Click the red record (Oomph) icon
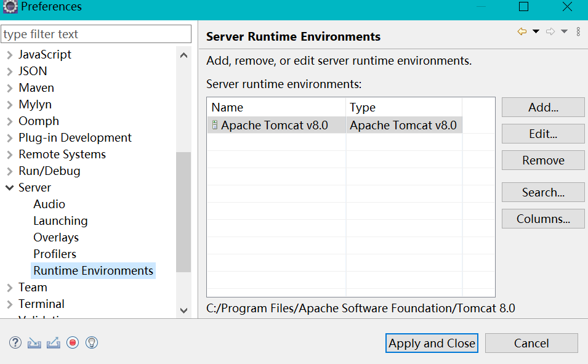The width and height of the screenshot is (588, 364). click(73, 343)
